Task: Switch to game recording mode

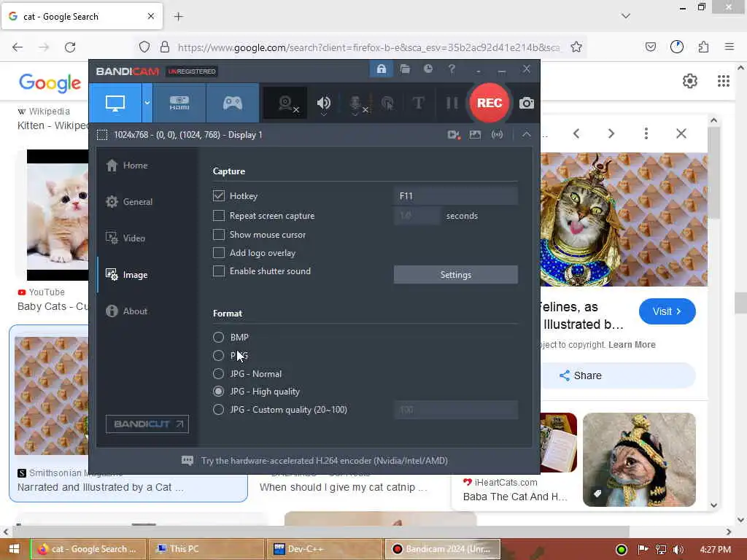Action: [233, 103]
